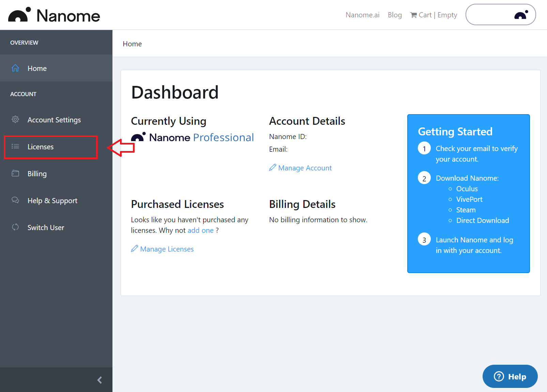Screen dimensions: 547x392
Task: Click the Oculus download option
Action: click(467, 189)
